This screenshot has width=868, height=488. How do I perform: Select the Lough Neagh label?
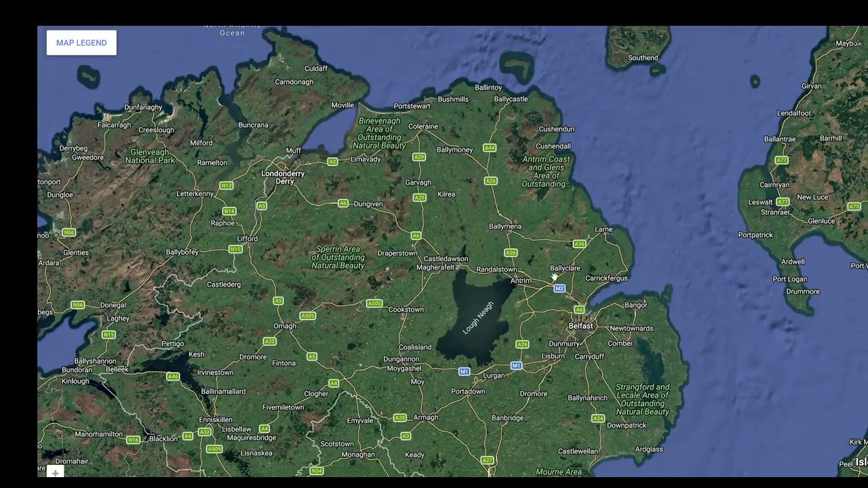[479, 317]
